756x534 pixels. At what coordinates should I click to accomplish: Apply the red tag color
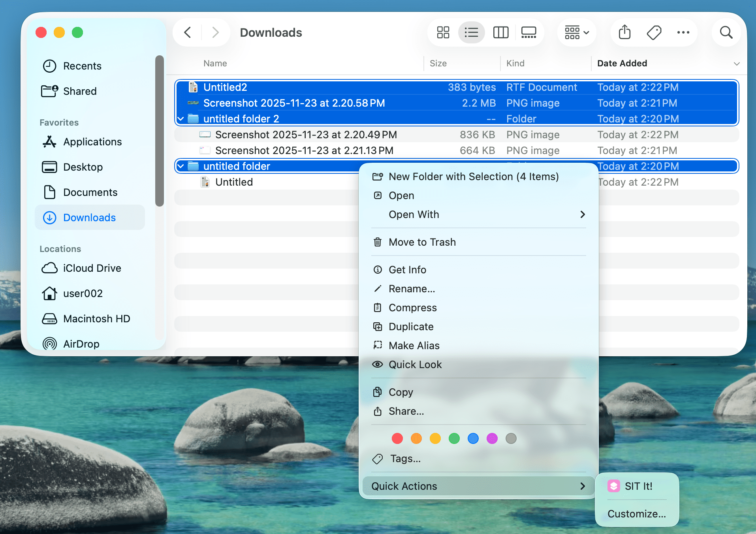click(x=397, y=438)
